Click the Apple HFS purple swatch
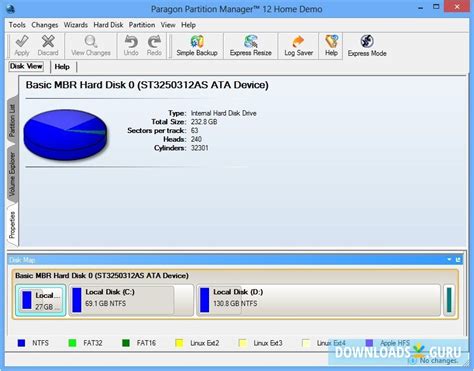This screenshot has height=371, width=474. 369,343
